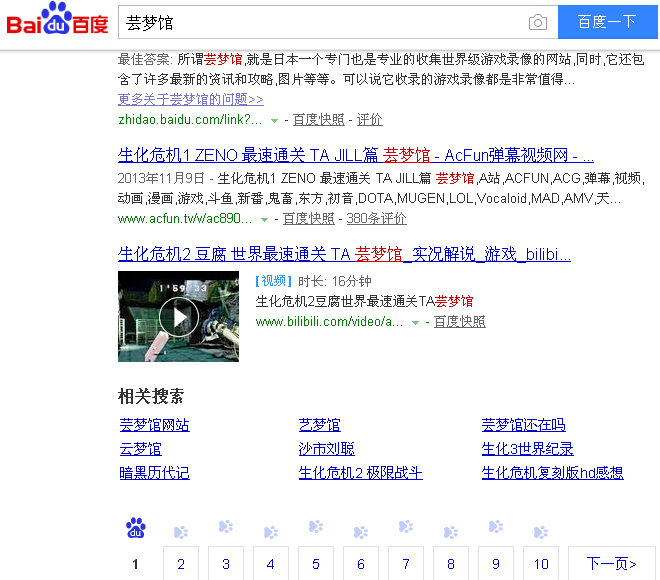Search related term 芸梦馆网站
Viewport: 660px width, 580px height.
(154, 425)
